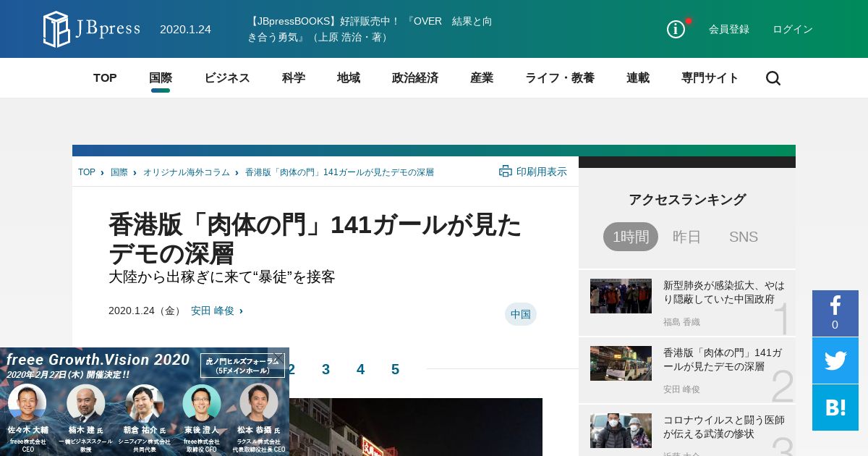Click the ログイン link
Screen dimensions: 868x456
click(793, 30)
